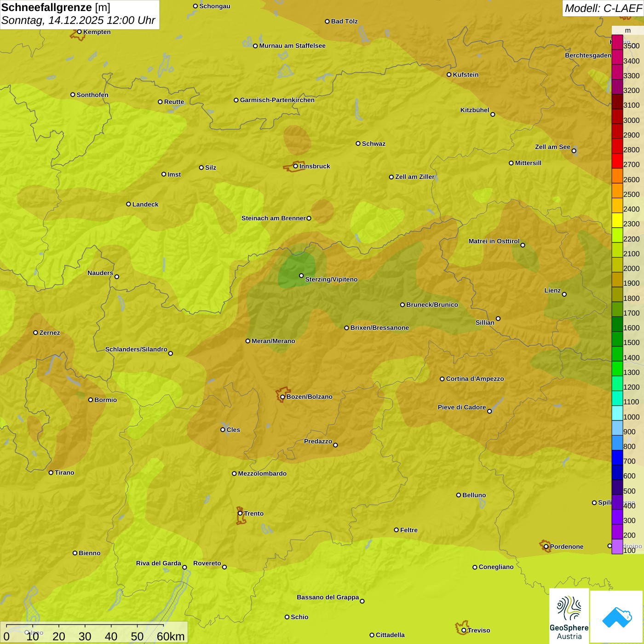Click the Landeck location dot
The width and height of the screenshot is (644, 644).
click(128, 204)
